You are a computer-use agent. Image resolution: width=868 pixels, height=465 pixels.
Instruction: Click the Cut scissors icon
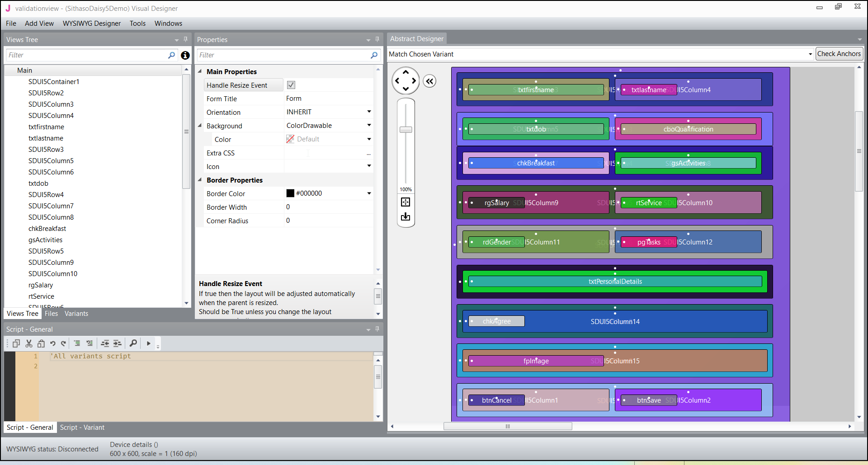[29, 343]
